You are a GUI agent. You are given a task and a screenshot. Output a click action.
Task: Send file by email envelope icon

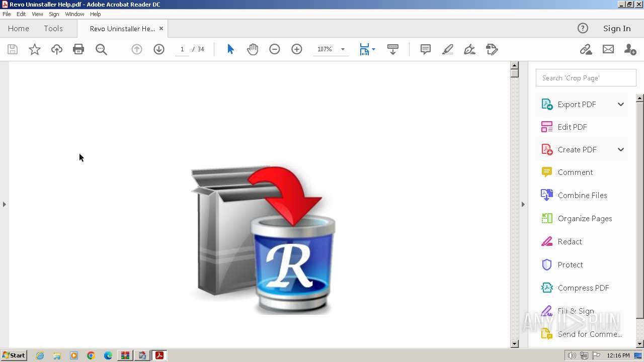click(608, 49)
